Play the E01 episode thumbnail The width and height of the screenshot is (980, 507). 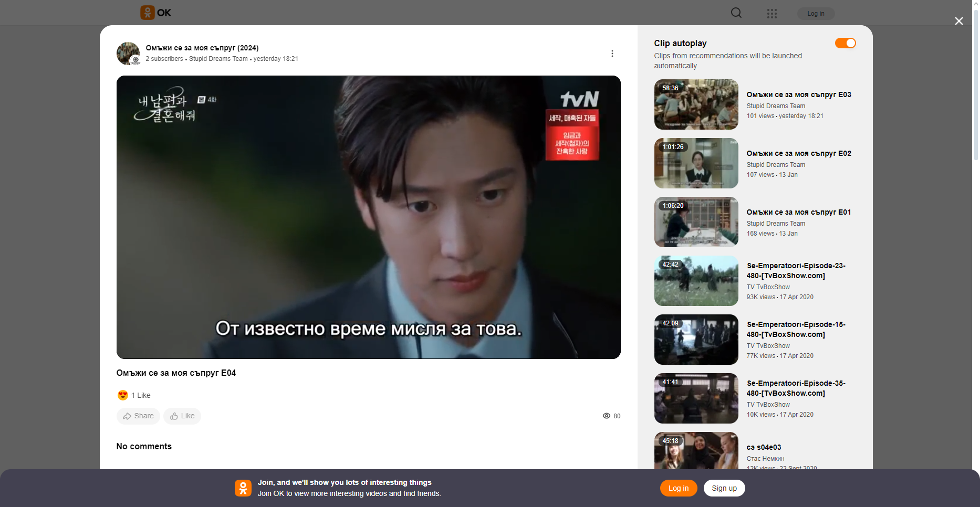click(696, 222)
